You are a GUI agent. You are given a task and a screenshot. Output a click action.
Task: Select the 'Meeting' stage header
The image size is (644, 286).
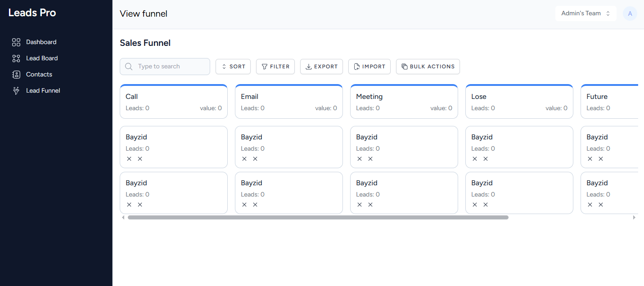(404, 102)
